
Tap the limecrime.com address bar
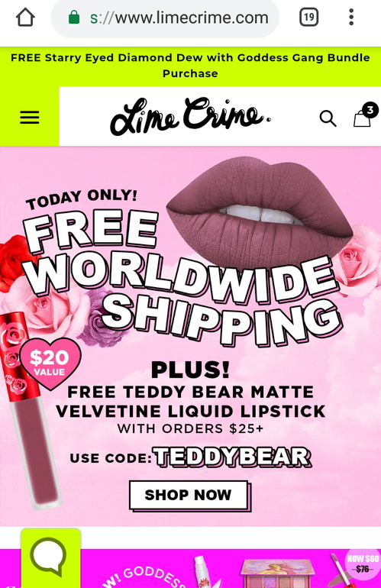coord(165,18)
